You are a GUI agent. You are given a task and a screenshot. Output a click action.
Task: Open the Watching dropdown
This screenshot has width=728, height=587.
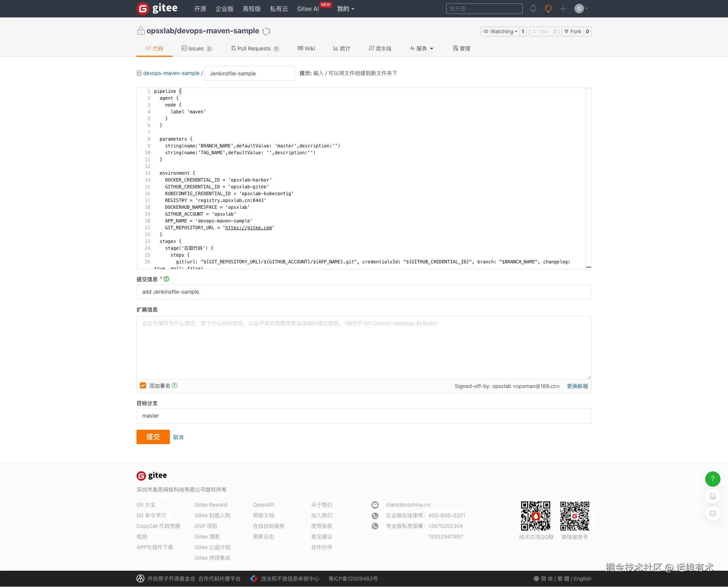(500, 31)
